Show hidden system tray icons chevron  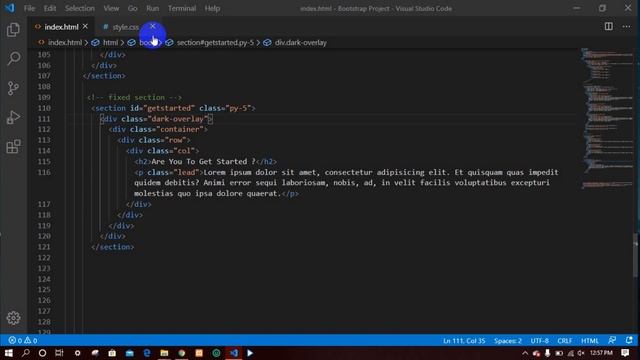[525, 353]
